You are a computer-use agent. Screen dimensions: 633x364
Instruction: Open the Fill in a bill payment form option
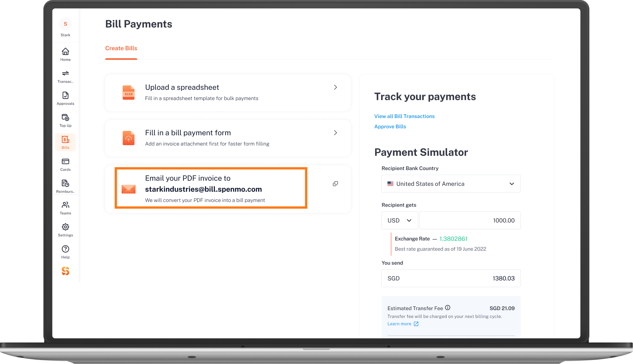click(x=228, y=138)
